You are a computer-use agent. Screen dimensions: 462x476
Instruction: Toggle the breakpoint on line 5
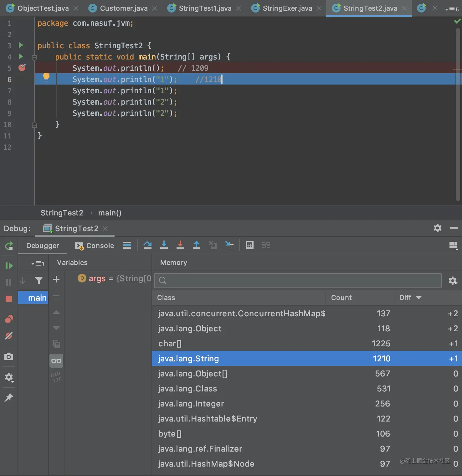[22, 68]
